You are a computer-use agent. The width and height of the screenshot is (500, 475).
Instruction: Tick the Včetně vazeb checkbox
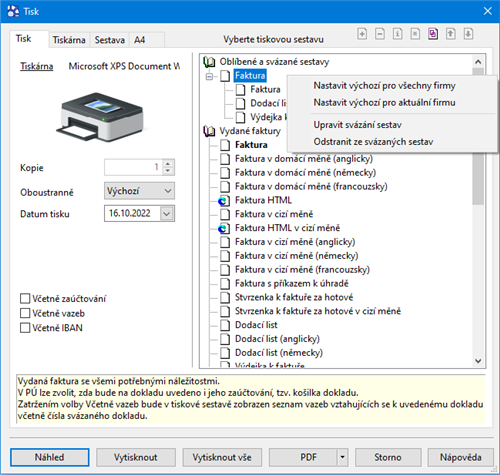(25, 313)
